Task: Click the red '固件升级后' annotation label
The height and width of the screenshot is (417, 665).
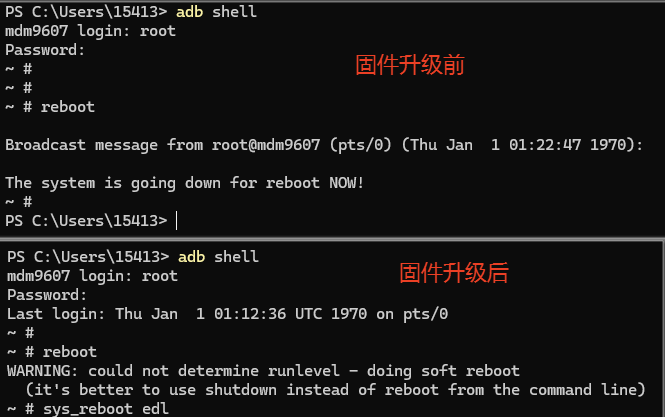Action: 454,273
